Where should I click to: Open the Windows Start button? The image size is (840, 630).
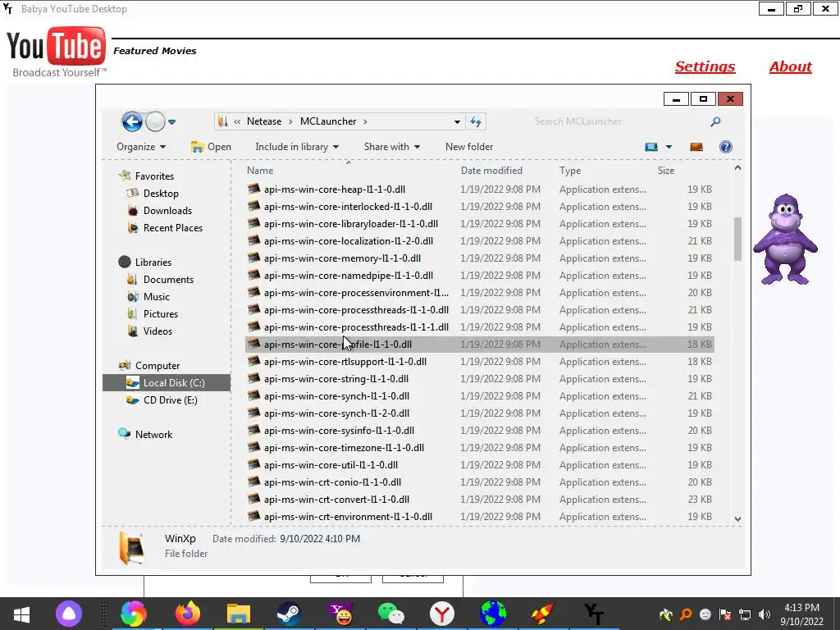click(x=22, y=614)
